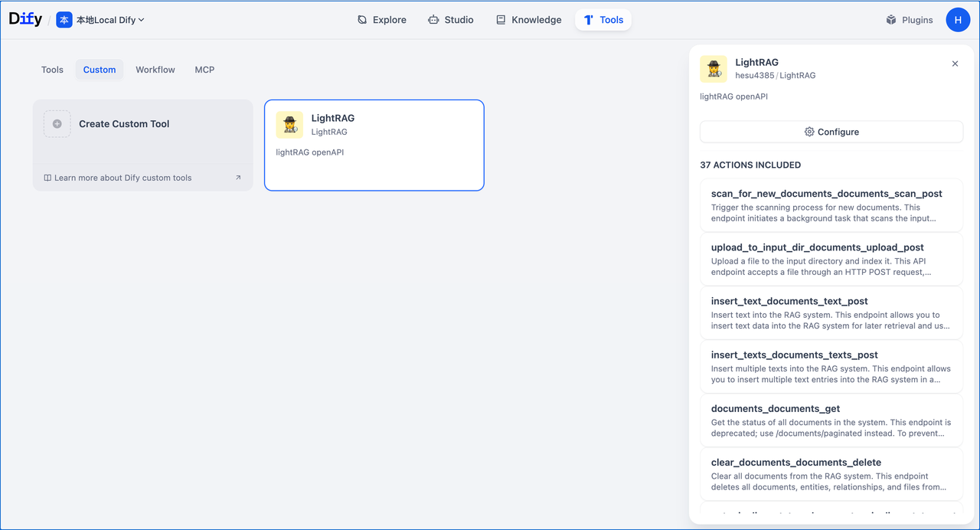
Task: Close the LightRAG detail panel
Action: point(955,64)
